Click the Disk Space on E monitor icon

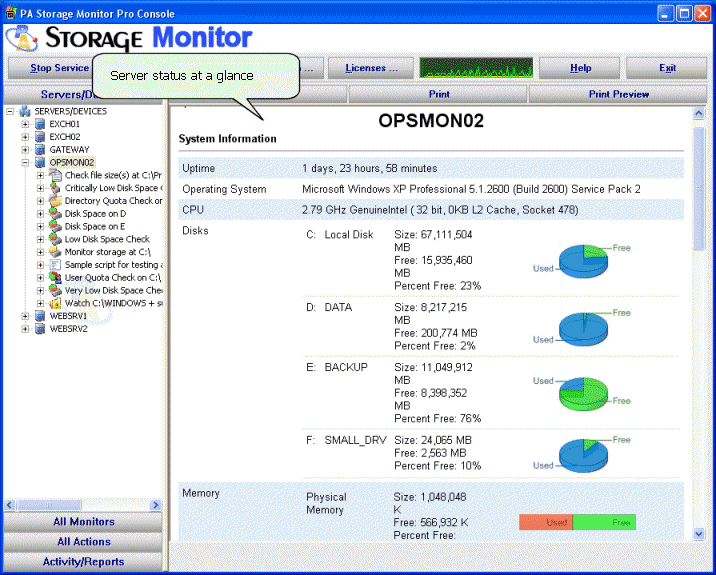pos(55,226)
